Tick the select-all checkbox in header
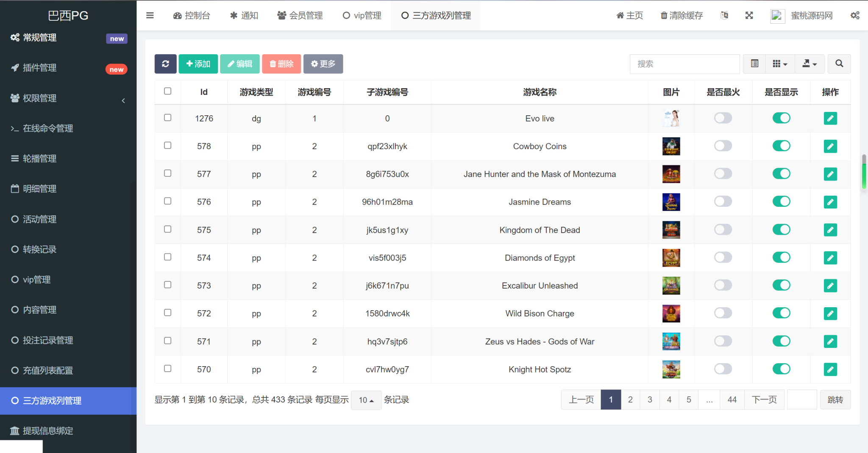Viewport: 868px width, 453px height. (168, 91)
